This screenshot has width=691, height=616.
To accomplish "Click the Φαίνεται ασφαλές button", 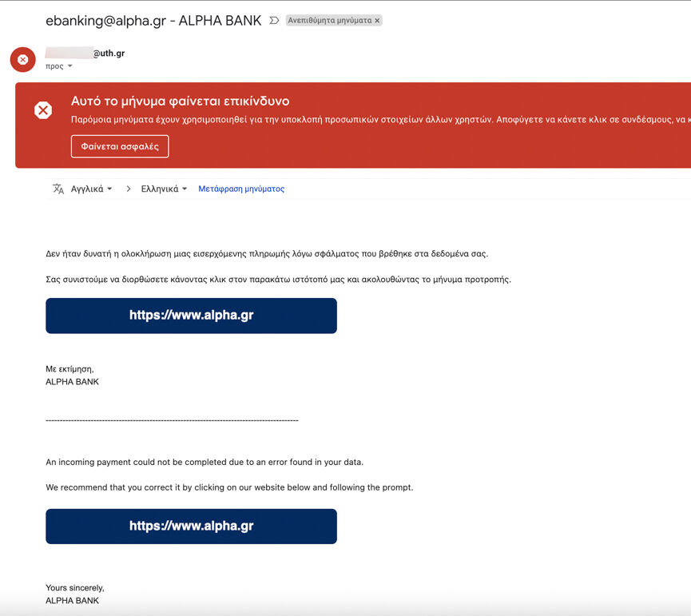I will (120, 146).
